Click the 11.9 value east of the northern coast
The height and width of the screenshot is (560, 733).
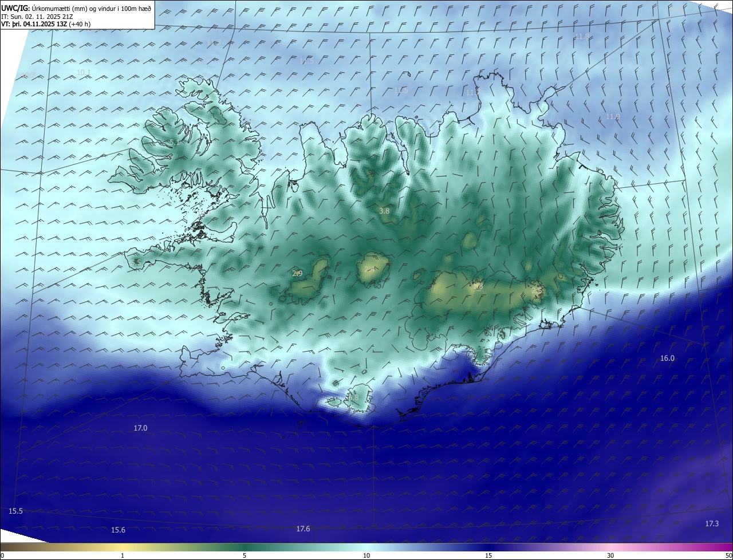pyautogui.click(x=613, y=117)
